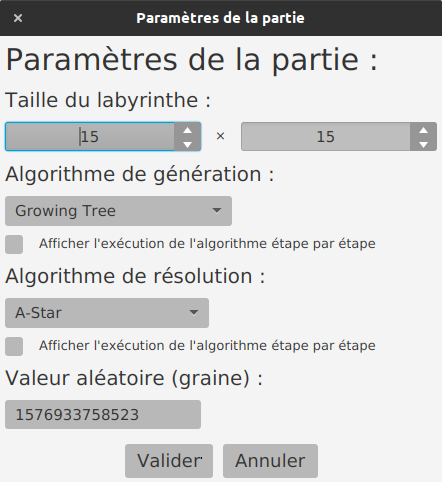Cancel with the Annuler button
The image size is (442, 482).
tap(270, 461)
